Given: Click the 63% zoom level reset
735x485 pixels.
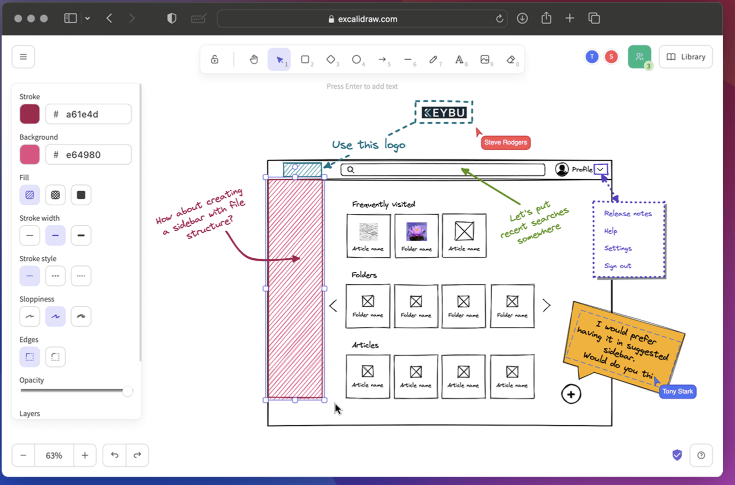Looking at the screenshot, I should [53, 455].
